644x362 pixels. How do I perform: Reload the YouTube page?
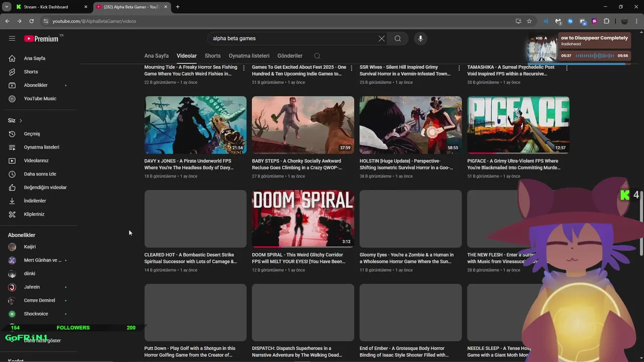(31, 21)
